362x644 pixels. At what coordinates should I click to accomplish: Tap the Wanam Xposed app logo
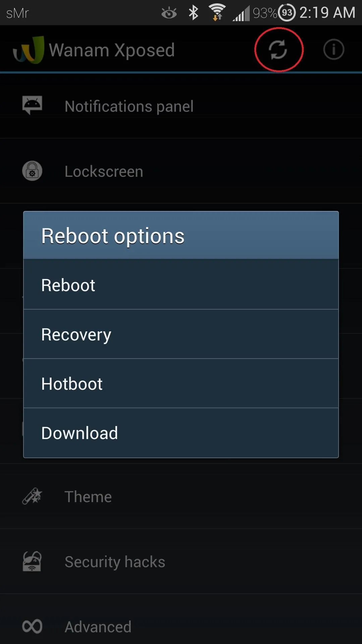(x=28, y=50)
